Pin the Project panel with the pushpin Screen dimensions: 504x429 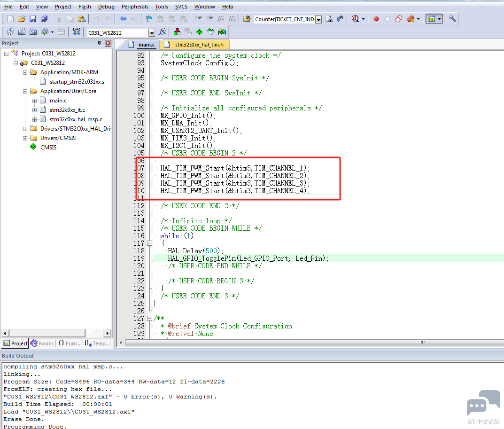[99, 43]
